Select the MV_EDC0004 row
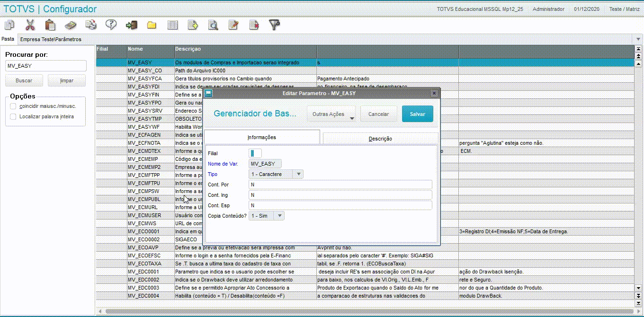This screenshot has width=644, height=317. [365, 296]
